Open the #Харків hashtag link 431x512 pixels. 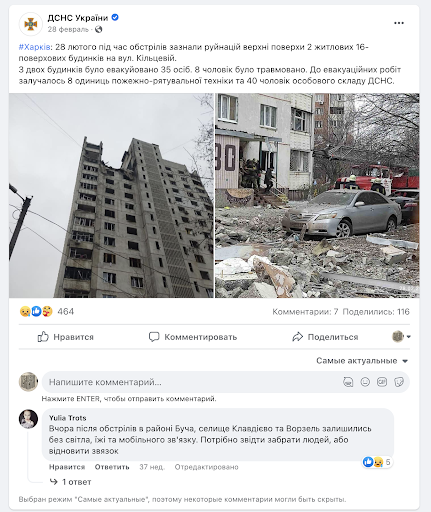coord(34,47)
